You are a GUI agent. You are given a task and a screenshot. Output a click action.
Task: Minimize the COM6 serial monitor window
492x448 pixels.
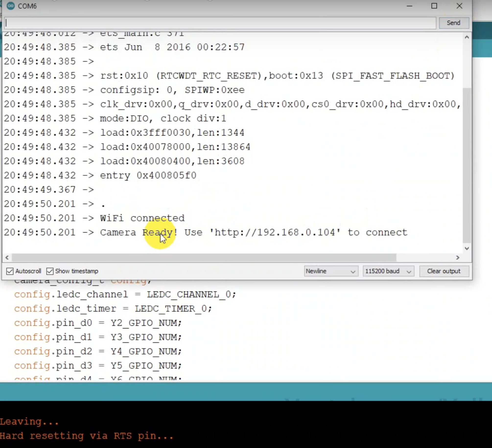(410, 6)
